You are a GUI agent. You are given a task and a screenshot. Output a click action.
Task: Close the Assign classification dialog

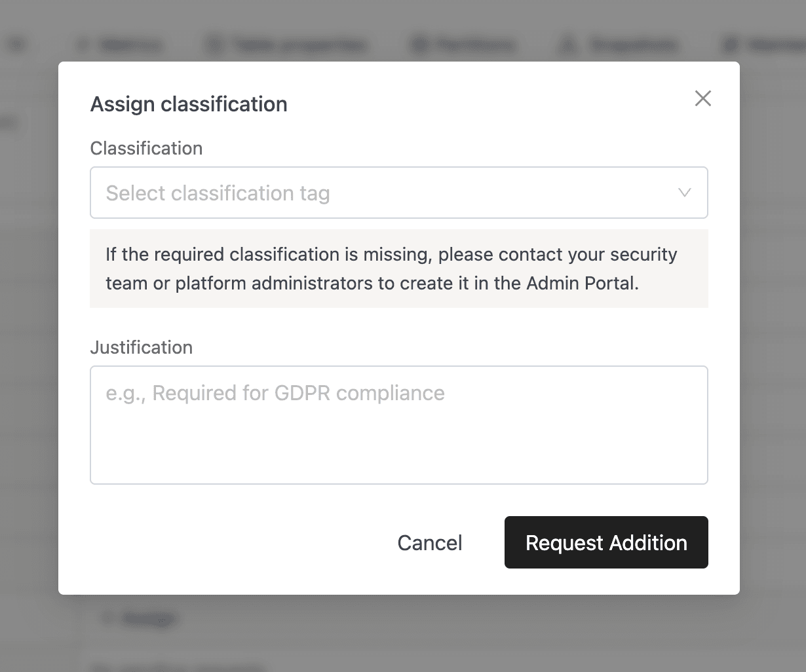coord(702,98)
